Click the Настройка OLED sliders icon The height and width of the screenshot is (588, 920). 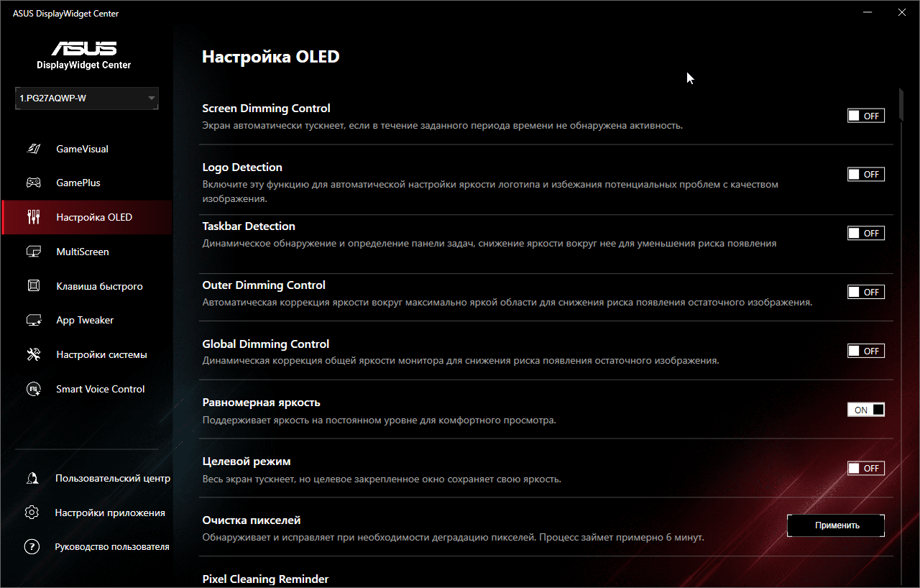pos(33,217)
